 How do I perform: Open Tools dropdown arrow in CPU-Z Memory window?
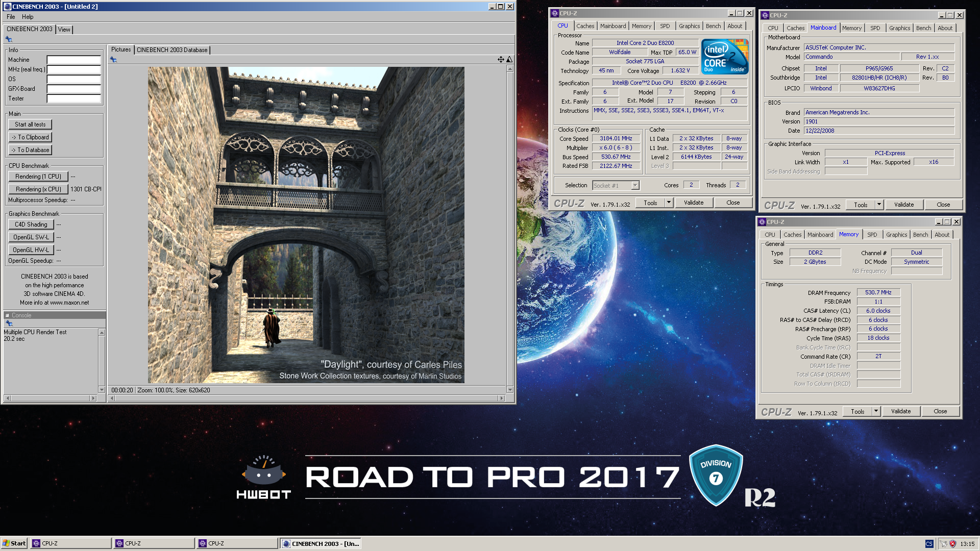tap(876, 411)
